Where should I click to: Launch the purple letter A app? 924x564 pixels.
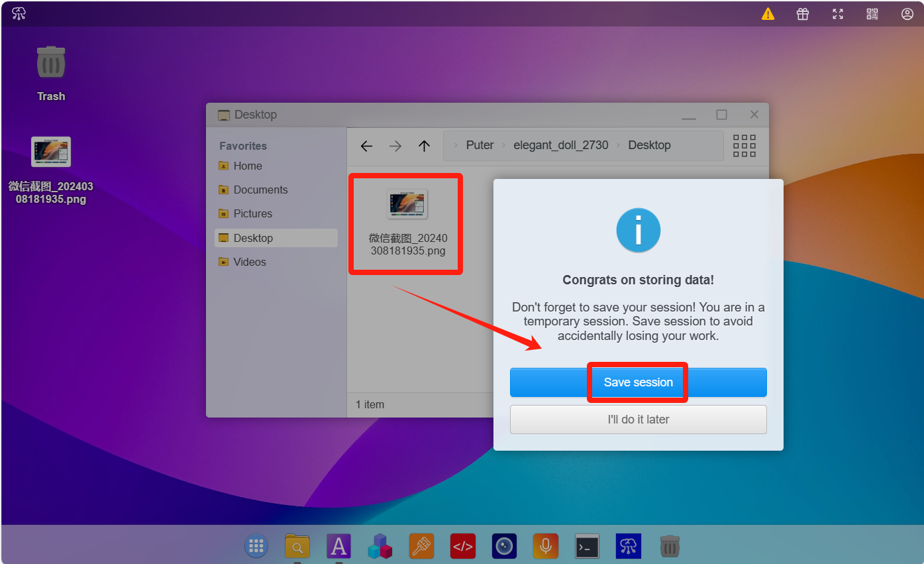click(338, 546)
